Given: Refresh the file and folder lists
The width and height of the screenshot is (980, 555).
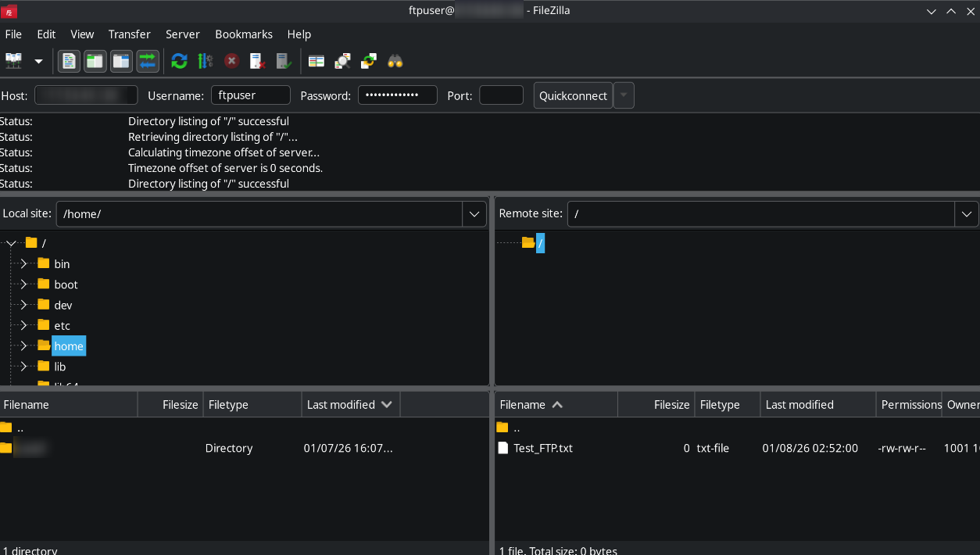Looking at the screenshot, I should pyautogui.click(x=179, y=61).
